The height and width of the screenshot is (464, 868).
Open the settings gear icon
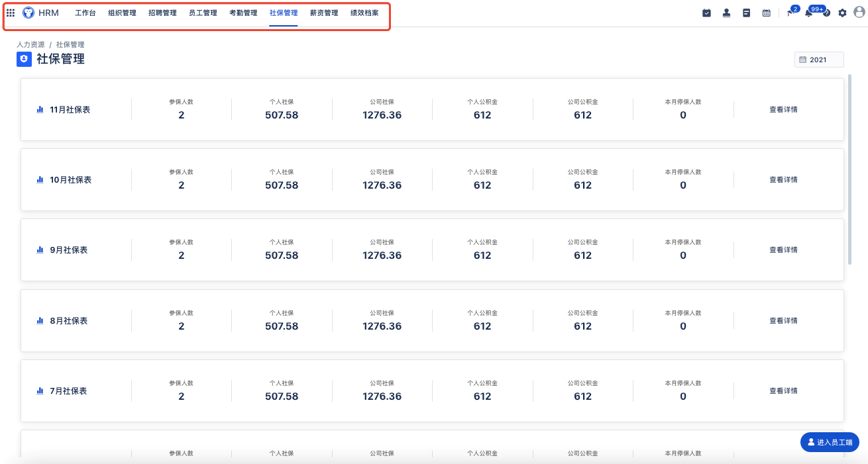point(842,13)
